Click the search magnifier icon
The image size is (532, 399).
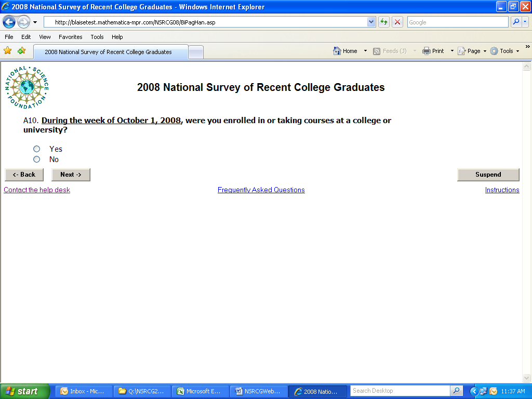point(516,22)
